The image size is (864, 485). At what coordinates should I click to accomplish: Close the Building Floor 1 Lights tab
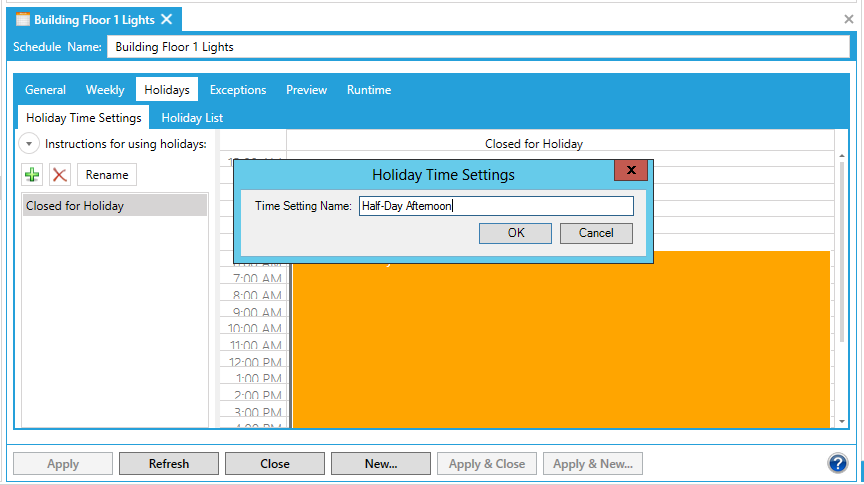pos(166,19)
